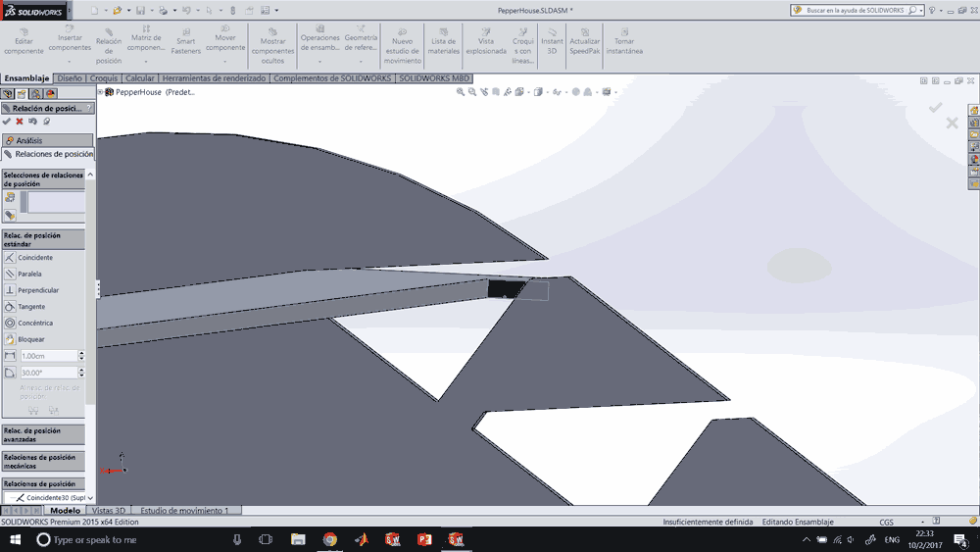Open the Coincidente30 mates dropdown list

coord(90,498)
